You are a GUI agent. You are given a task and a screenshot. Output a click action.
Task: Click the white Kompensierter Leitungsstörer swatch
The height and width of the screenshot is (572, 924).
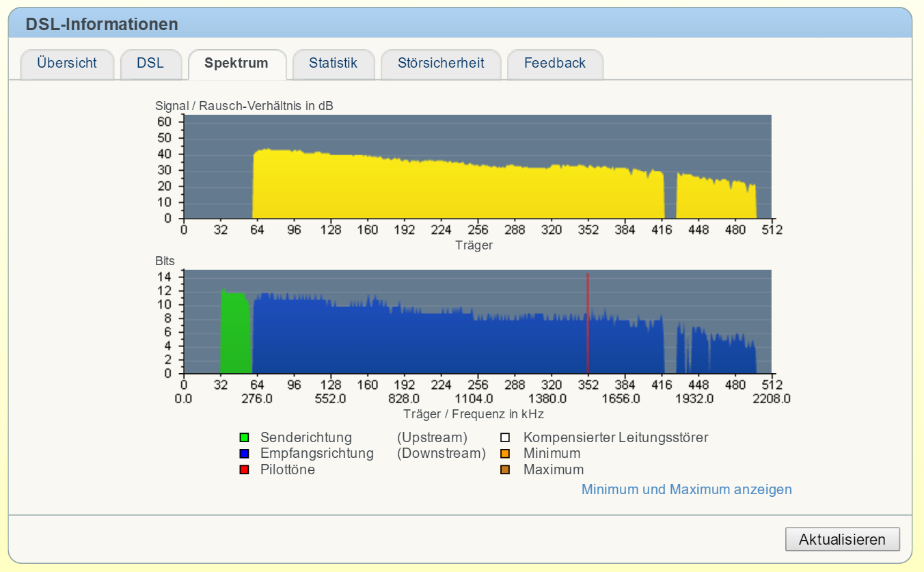tap(505, 437)
